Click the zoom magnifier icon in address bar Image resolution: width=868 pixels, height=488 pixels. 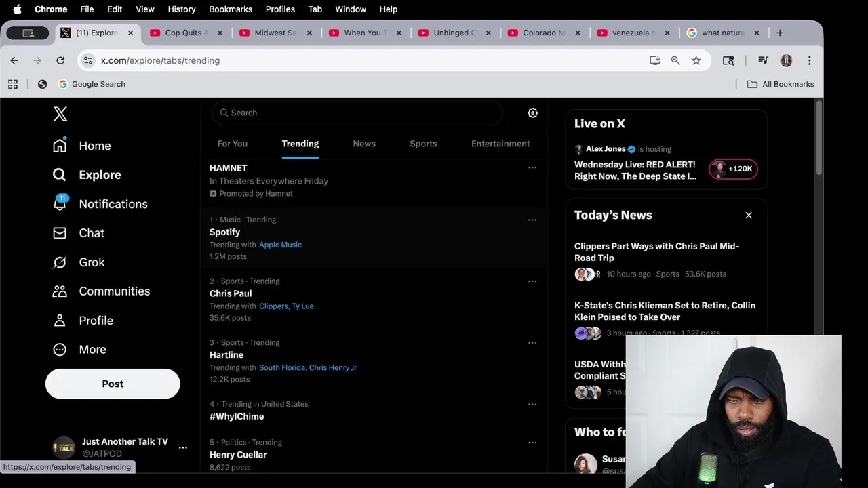point(675,60)
